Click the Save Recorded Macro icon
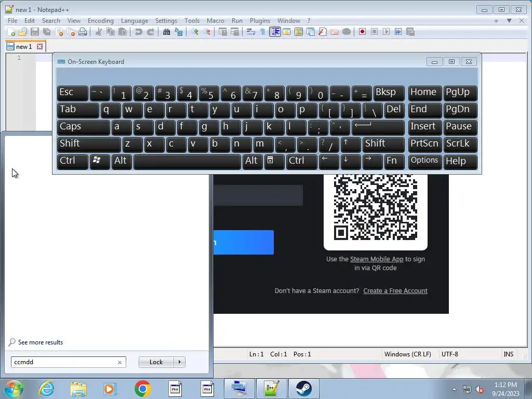This screenshot has width=532, height=399. pyautogui.click(x=410, y=32)
